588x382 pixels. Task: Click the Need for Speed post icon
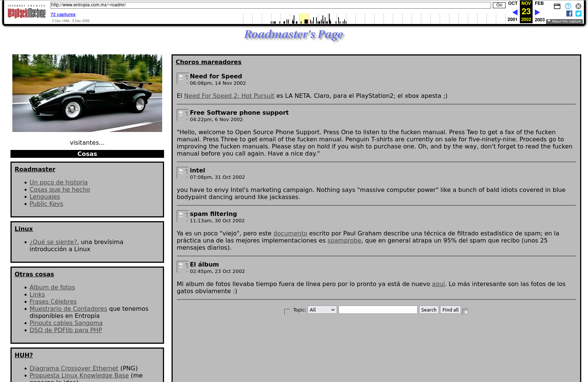click(x=182, y=78)
